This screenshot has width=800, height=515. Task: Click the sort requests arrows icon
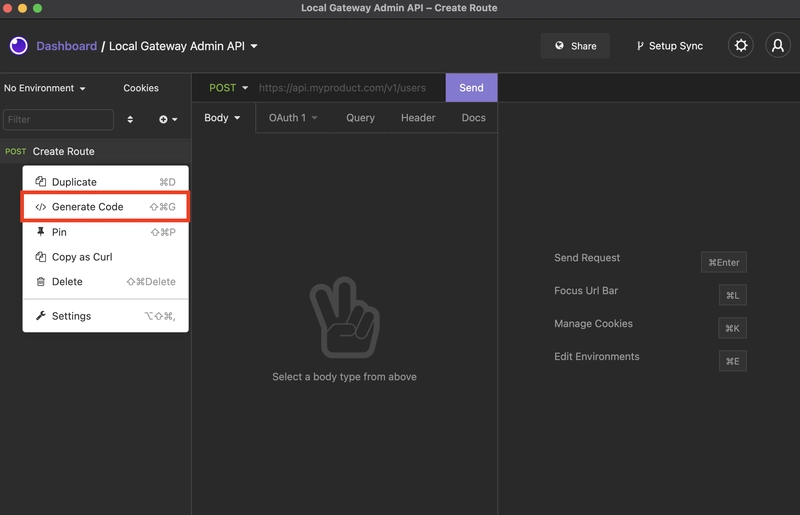[130, 119]
